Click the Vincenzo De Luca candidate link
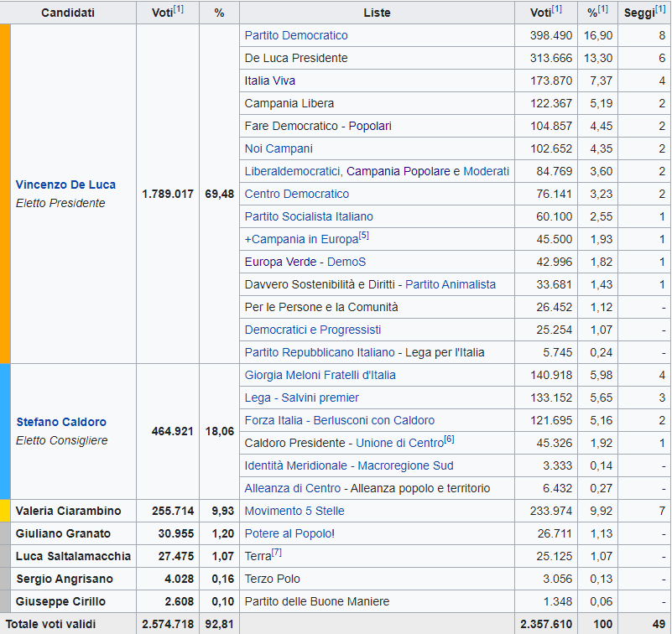Screen dimensions: 672x634 [65, 184]
